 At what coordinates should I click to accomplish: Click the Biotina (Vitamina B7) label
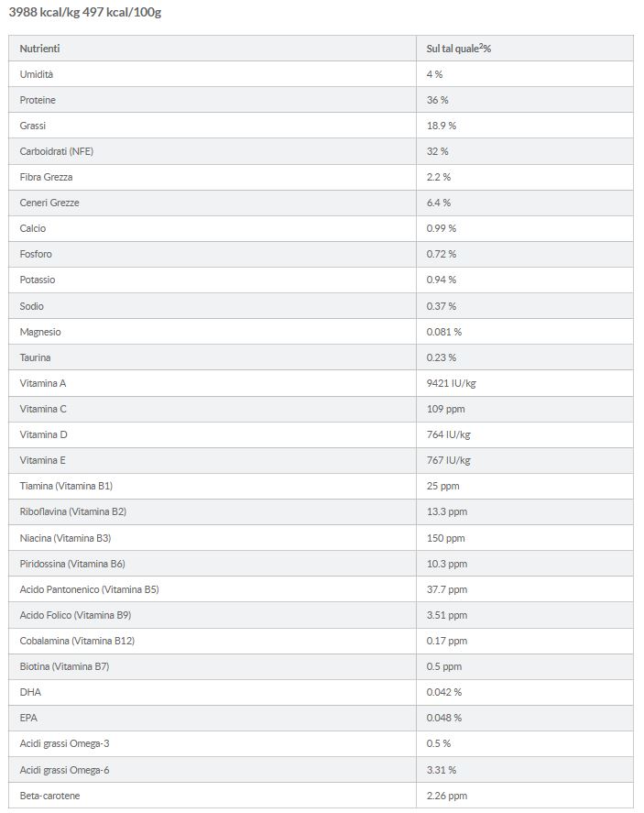click(66, 666)
